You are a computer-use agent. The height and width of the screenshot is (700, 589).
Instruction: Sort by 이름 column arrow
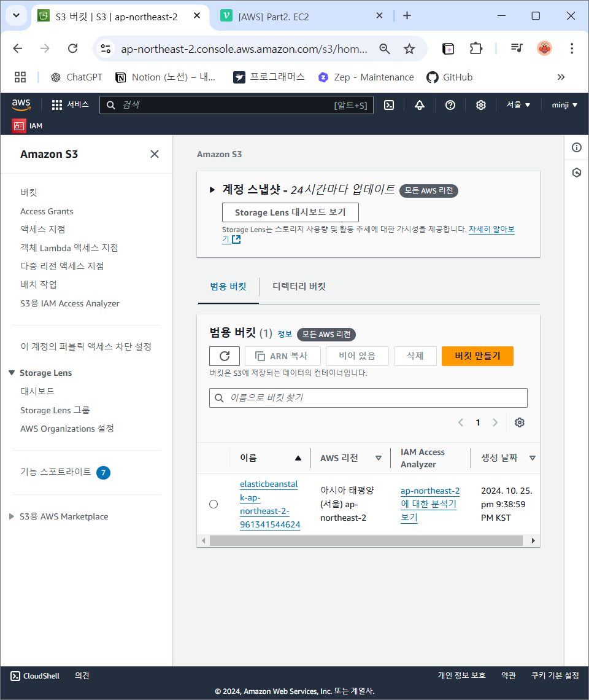click(x=298, y=458)
